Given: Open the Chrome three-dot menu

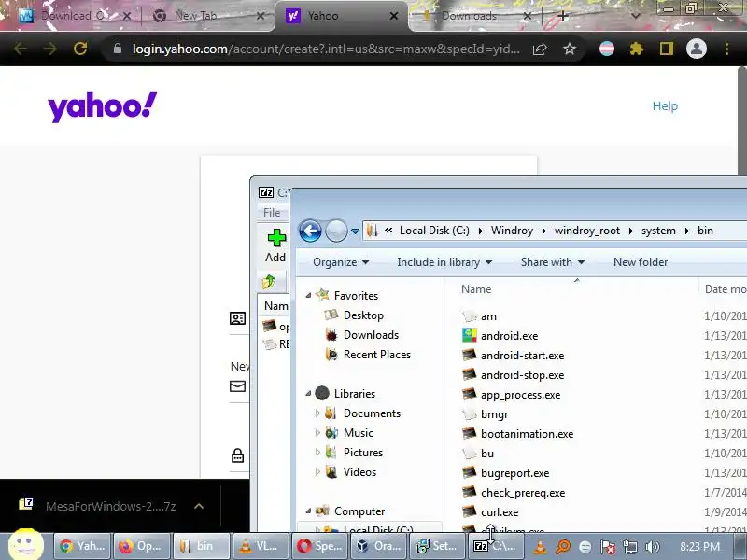Looking at the screenshot, I should coord(726,49).
